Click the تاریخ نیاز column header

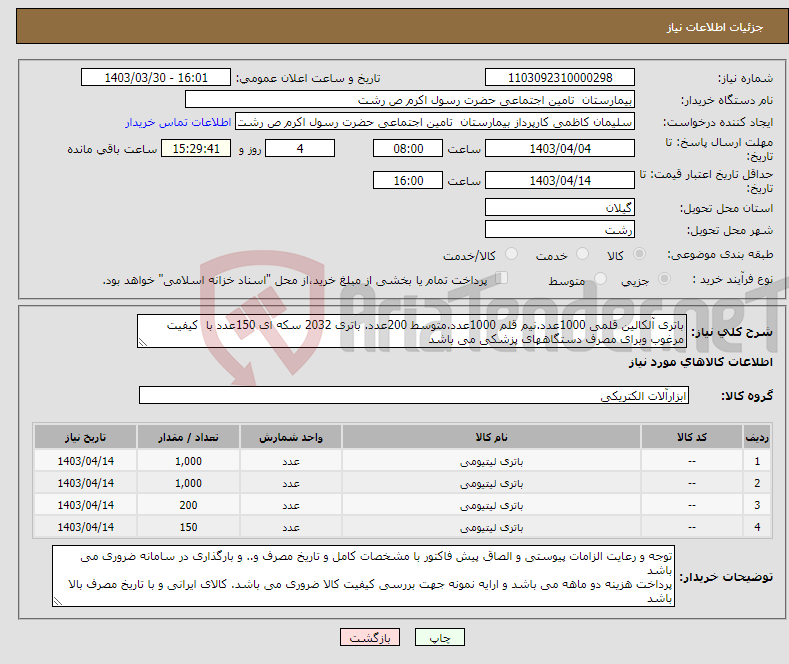[x=86, y=437]
